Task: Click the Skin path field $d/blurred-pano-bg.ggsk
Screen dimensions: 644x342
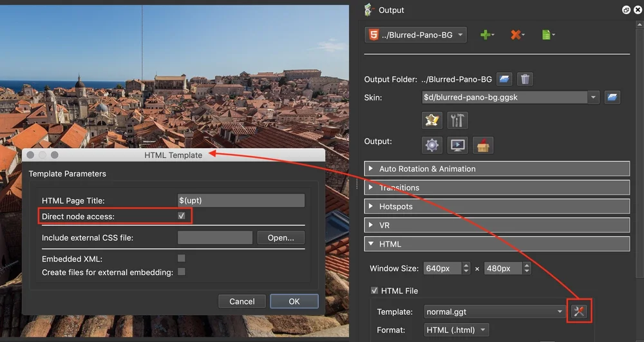Action: pos(505,97)
